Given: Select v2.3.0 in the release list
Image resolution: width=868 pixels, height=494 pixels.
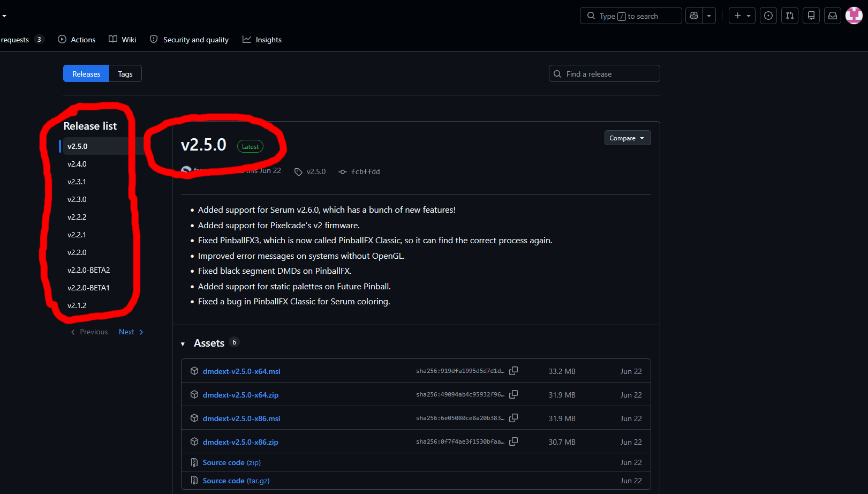Looking at the screenshot, I should pos(77,199).
